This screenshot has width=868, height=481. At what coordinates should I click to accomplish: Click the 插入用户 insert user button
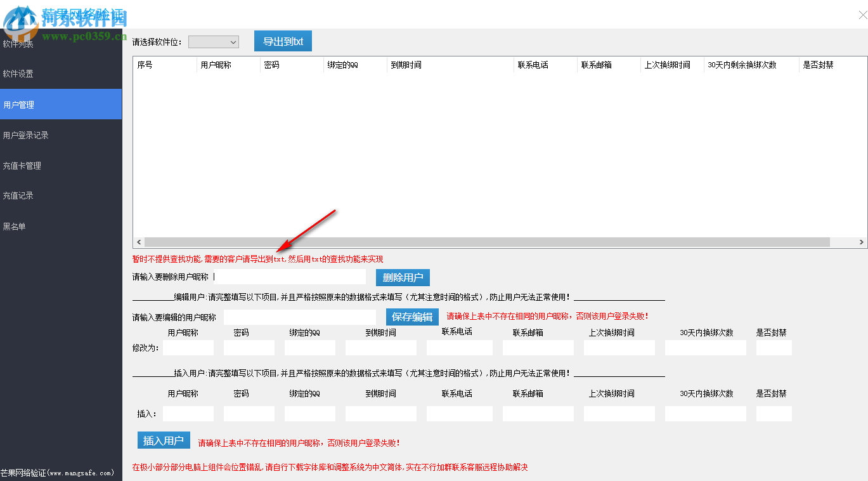164,440
